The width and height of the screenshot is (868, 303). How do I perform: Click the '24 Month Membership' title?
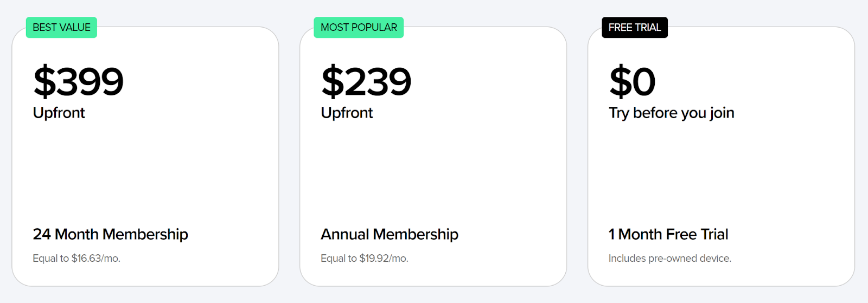point(111,234)
